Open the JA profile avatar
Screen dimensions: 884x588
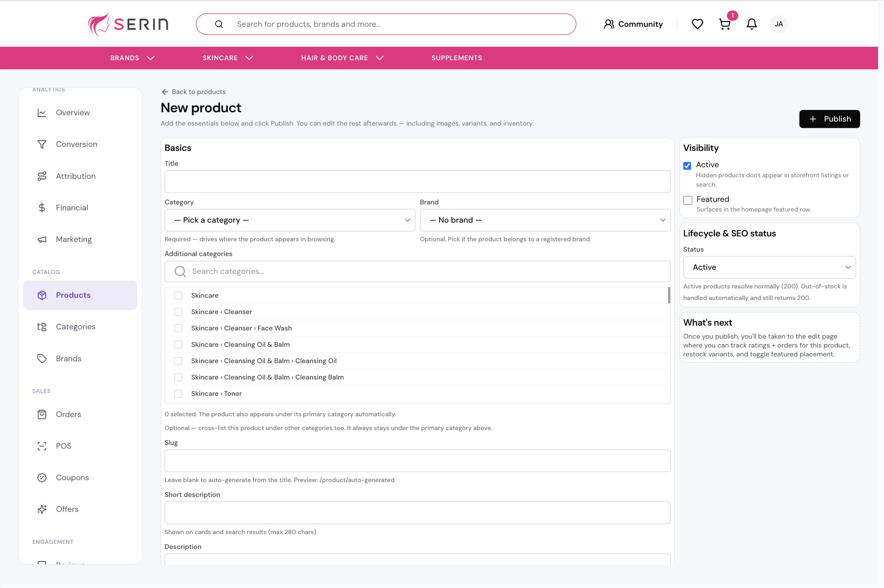point(778,24)
